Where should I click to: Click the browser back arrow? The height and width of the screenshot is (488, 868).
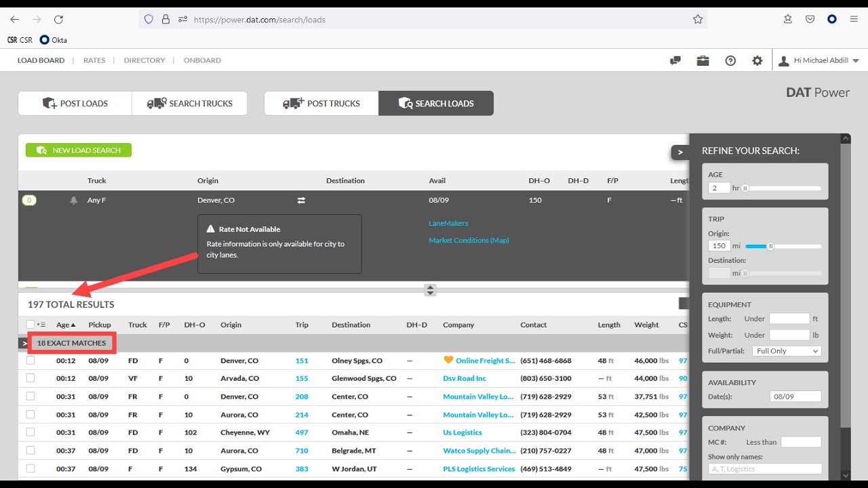[x=14, y=20]
